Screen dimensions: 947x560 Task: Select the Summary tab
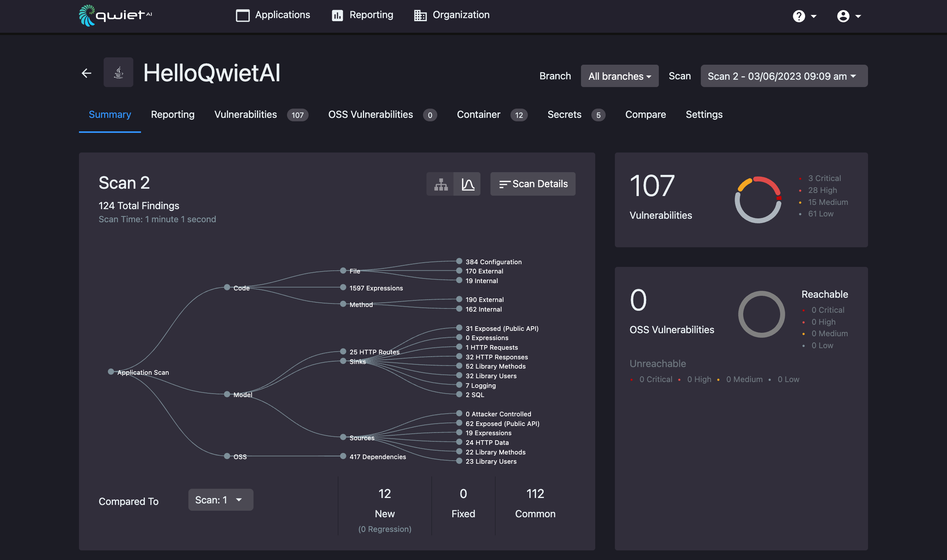[110, 114]
